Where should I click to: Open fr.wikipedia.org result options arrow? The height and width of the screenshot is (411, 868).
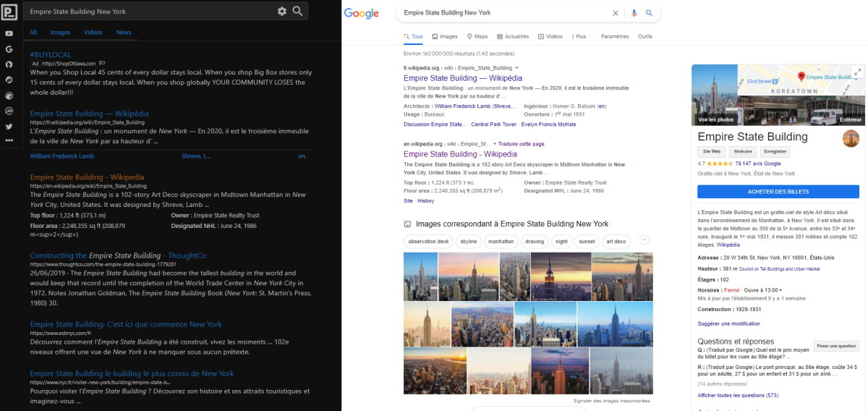[x=517, y=67]
